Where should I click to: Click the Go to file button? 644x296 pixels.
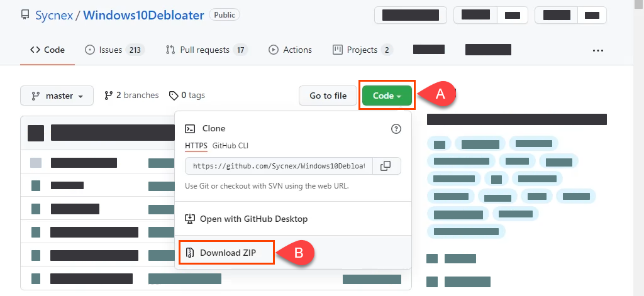click(328, 96)
